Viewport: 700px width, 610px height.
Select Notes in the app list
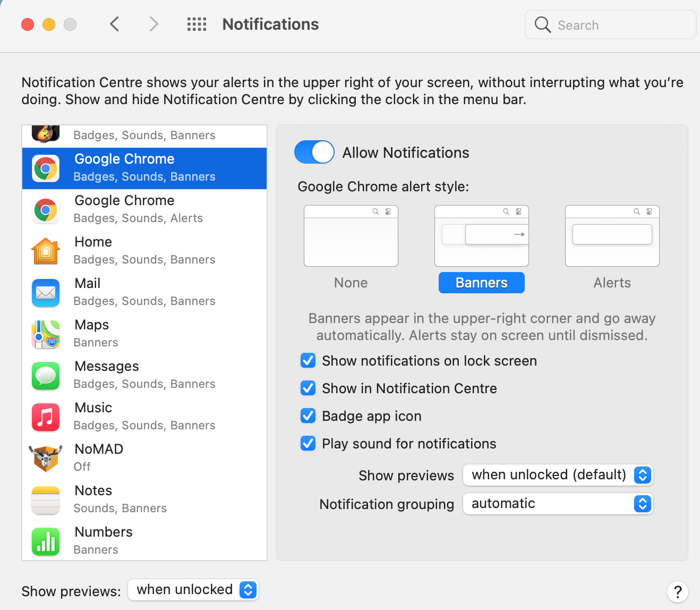(144, 500)
